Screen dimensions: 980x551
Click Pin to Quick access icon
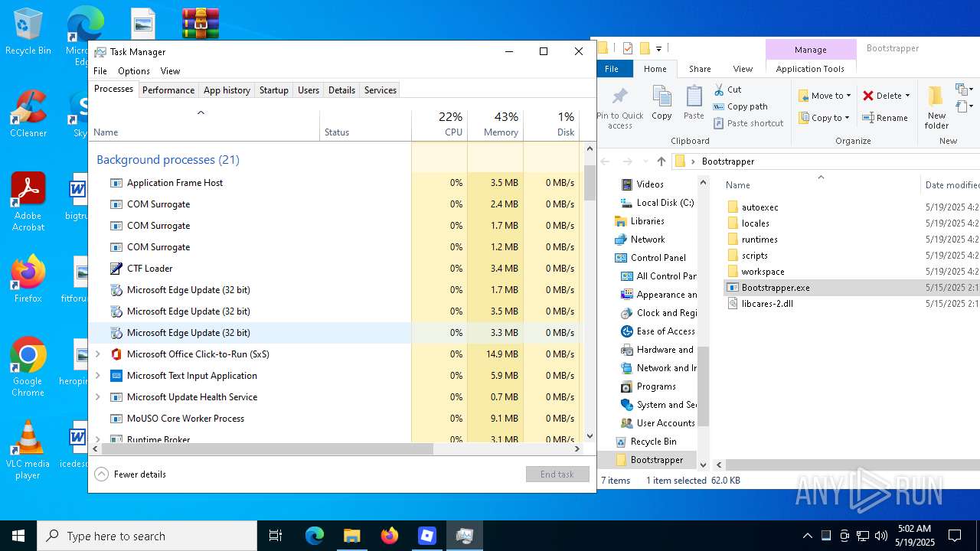(x=620, y=107)
